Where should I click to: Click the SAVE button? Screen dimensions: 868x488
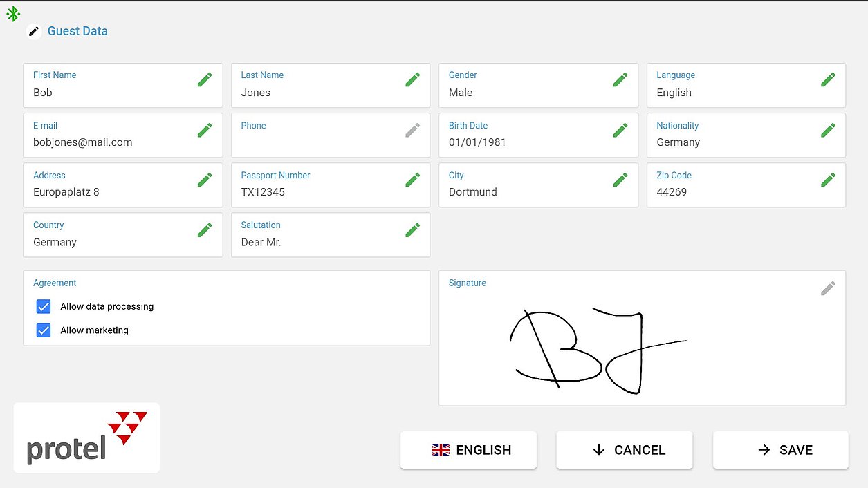click(x=781, y=450)
